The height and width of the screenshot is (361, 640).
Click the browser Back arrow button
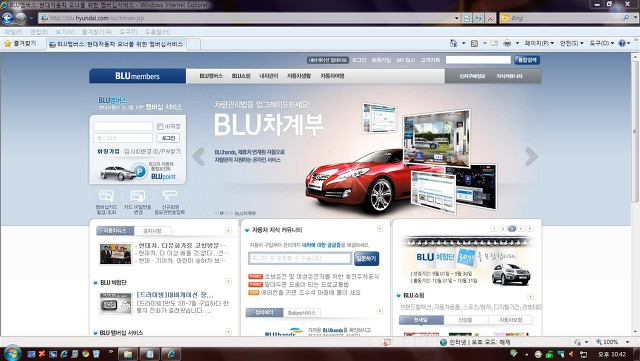click(x=8, y=18)
